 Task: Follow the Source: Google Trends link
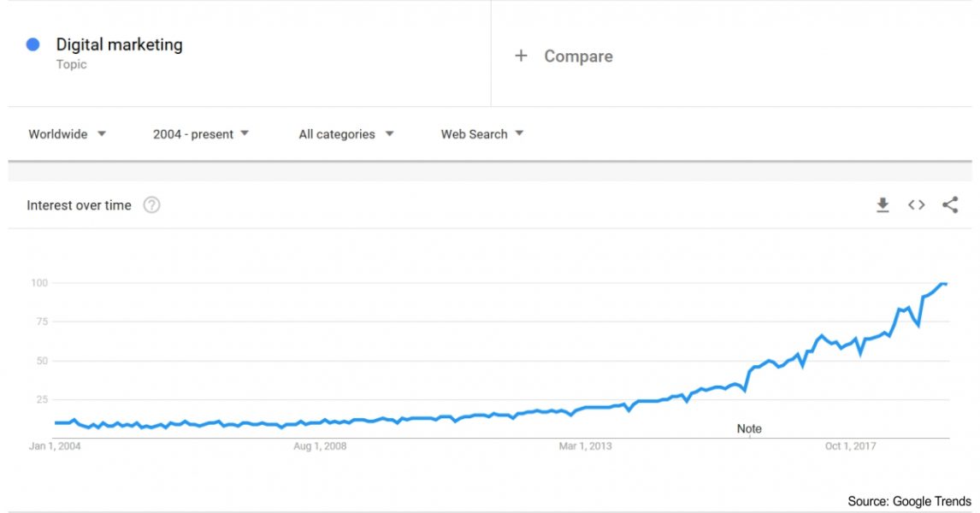909,501
